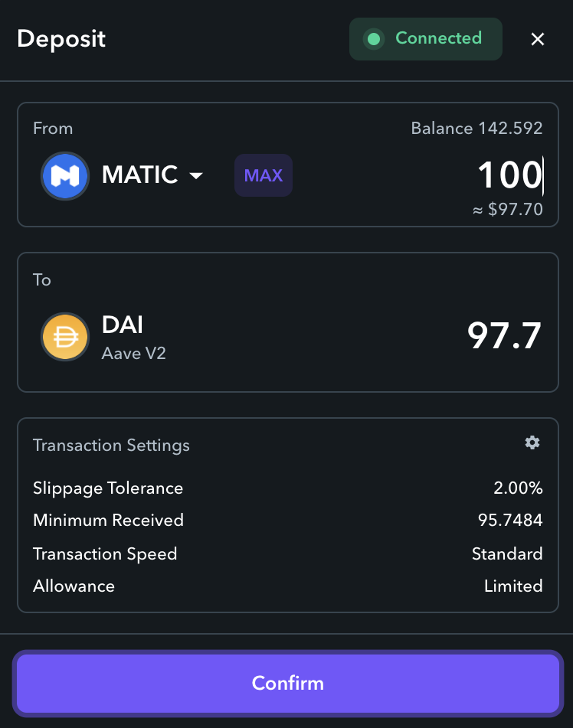
Task: Click the Slippage Tolerance label
Action: (x=108, y=488)
